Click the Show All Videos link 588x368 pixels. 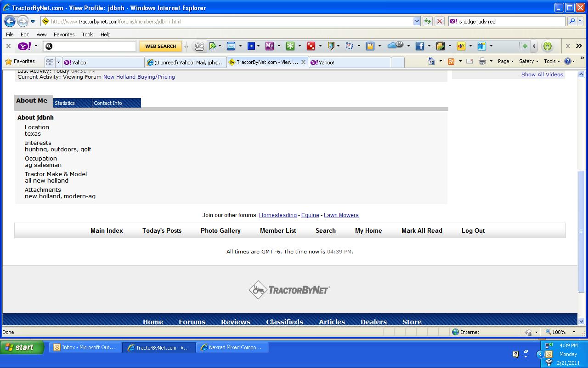(x=542, y=75)
